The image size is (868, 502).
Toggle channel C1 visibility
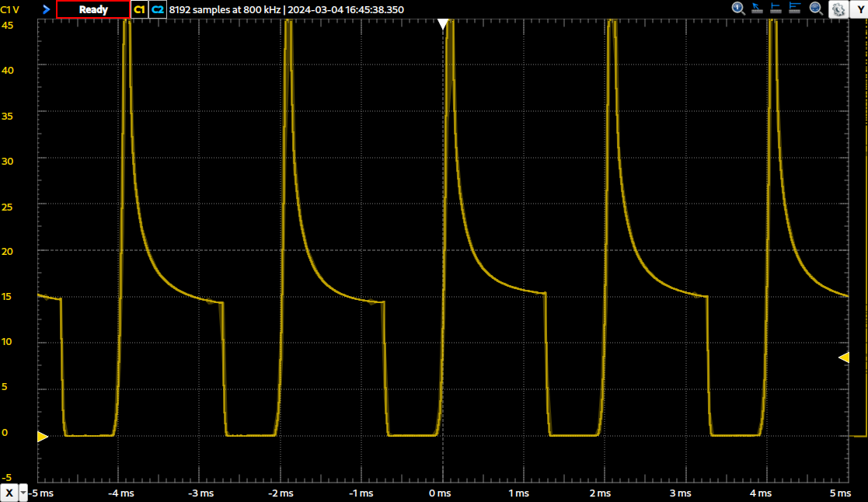tap(139, 9)
